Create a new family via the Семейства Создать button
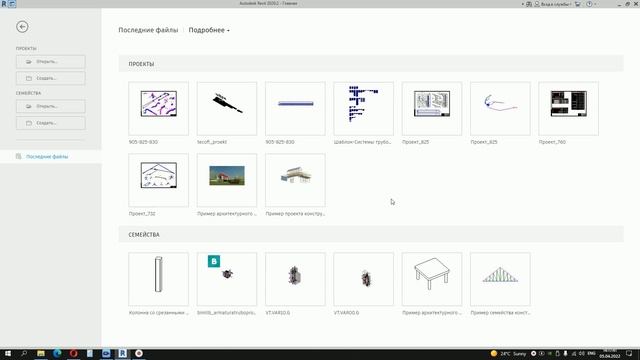The image size is (640, 360). (51, 123)
